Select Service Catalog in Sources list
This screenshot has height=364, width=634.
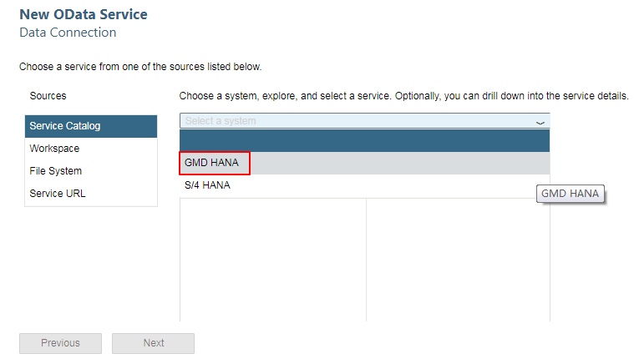coord(90,126)
